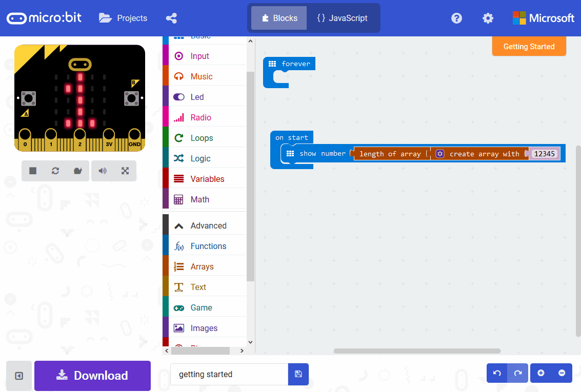The image size is (581, 392).
Task: Click the Microsoft logo
Action: coord(543,18)
